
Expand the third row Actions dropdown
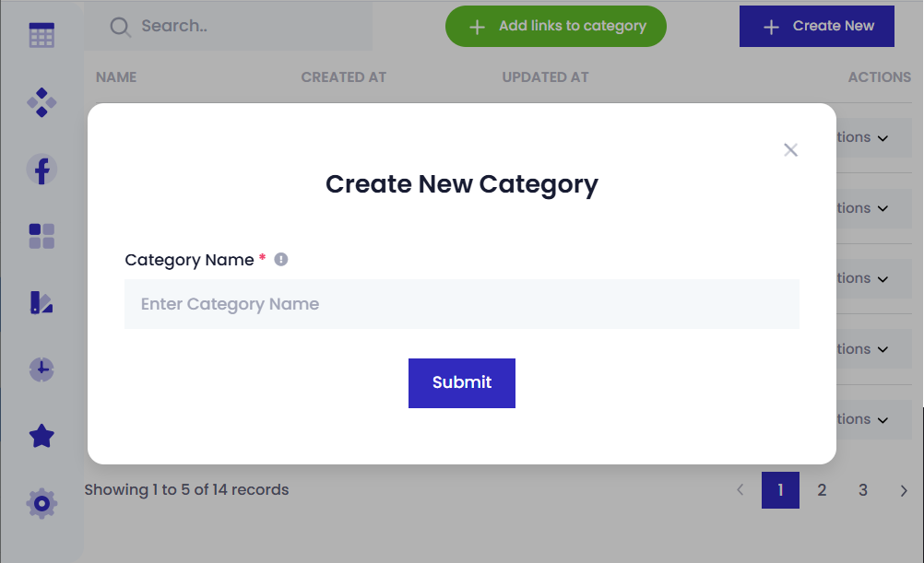coord(863,278)
